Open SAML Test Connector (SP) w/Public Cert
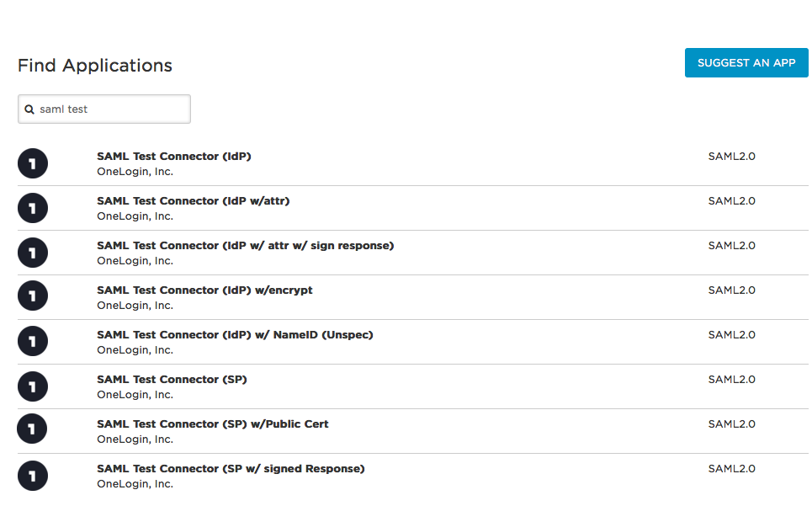 pyautogui.click(x=213, y=423)
